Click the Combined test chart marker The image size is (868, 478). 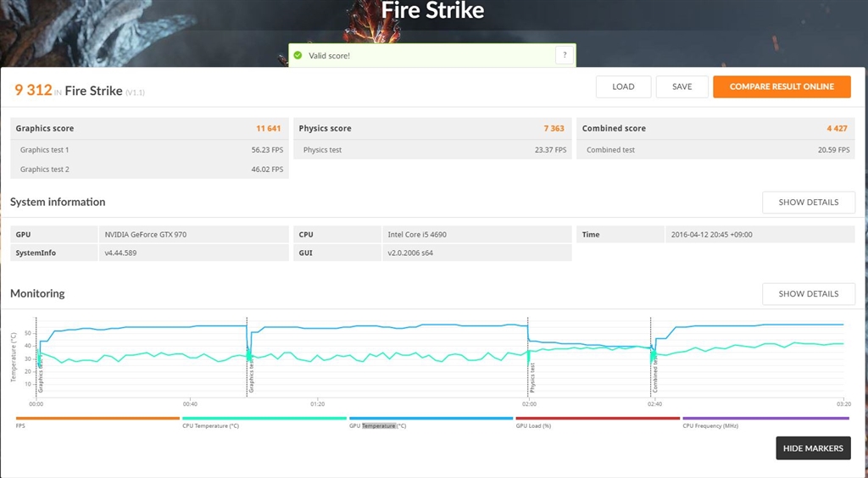point(655,374)
